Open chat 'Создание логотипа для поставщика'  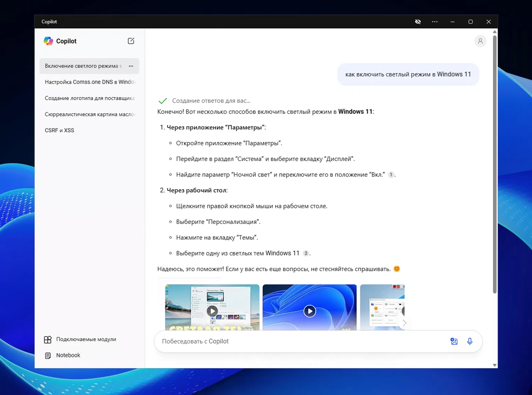pyautogui.click(x=89, y=98)
